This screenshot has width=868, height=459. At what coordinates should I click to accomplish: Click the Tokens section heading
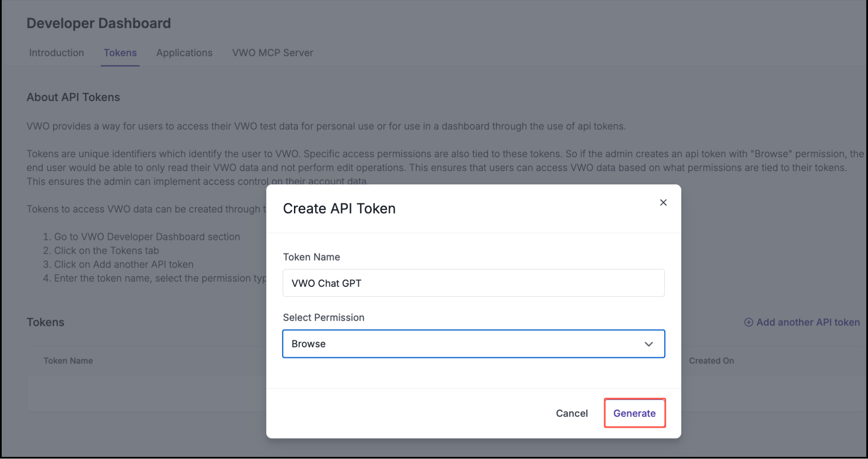pyautogui.click(x=45, y=322)
